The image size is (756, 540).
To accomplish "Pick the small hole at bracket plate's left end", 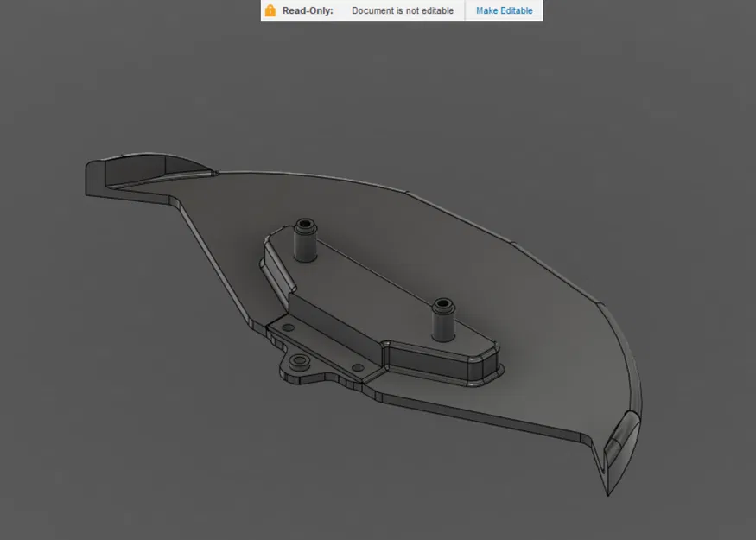I will coord(289,327).
